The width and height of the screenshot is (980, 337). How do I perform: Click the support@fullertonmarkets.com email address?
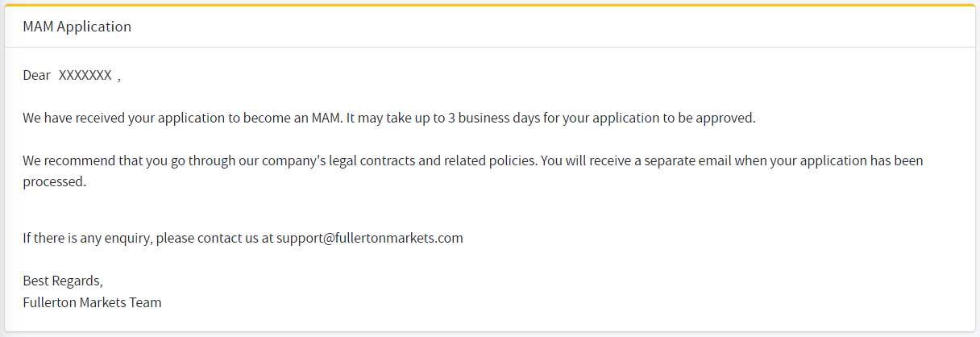(x=370, y=238)
